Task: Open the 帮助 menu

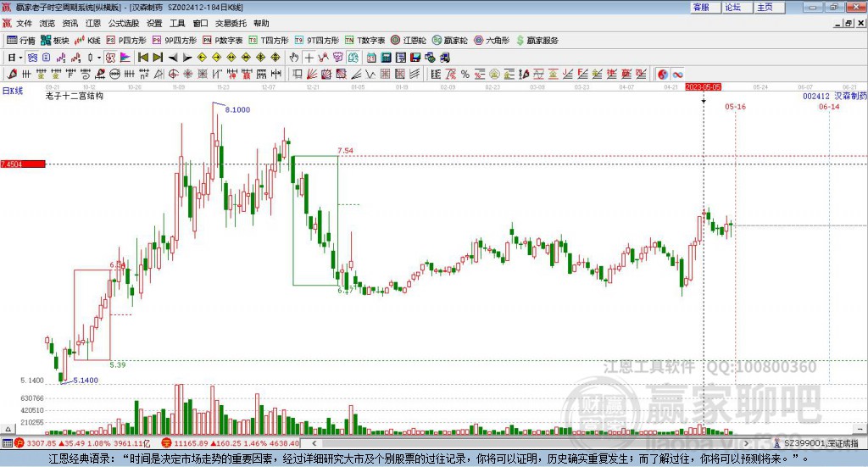Action: tap(261, 23)
